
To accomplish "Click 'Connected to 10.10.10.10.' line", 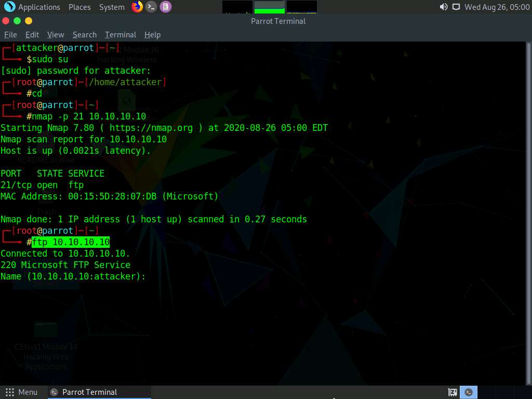I will pyautogui.click(x=65, y=254).
